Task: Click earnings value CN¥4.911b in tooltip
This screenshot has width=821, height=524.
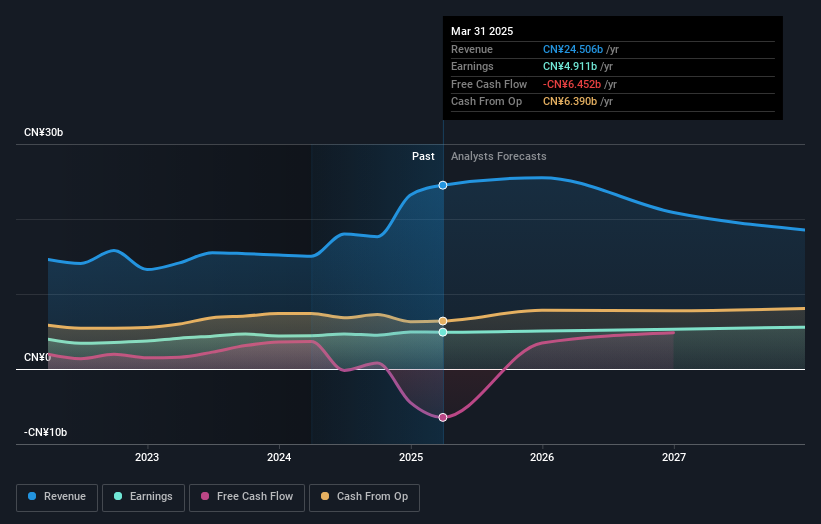Action: pyautogui.click(x=570, y=66)
